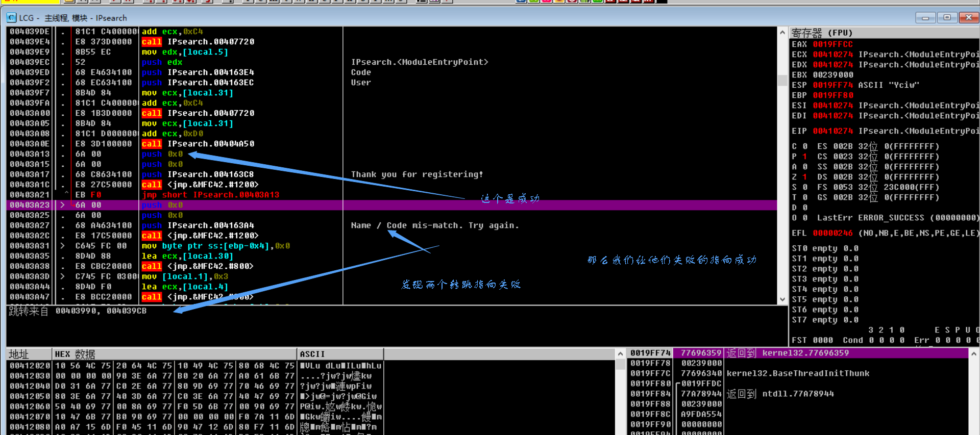
Task: Select the EAX register value 0019FFCC
Action: pos(832,44)
